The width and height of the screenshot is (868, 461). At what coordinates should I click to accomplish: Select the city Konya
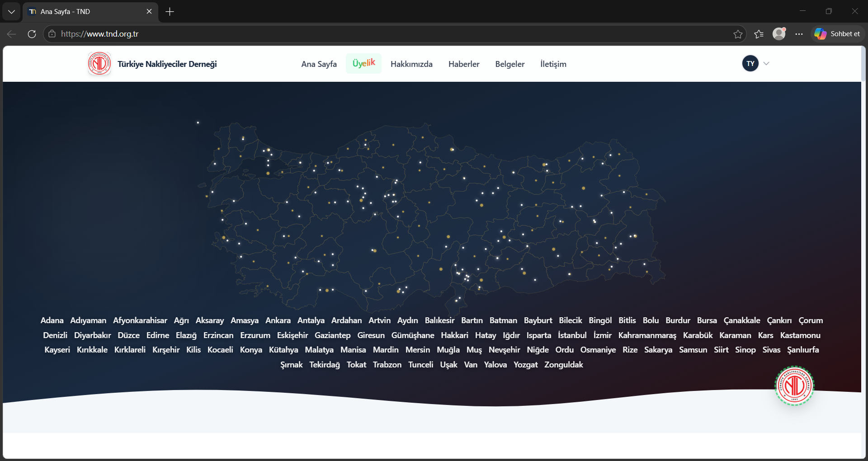click(x=251, y=350)
